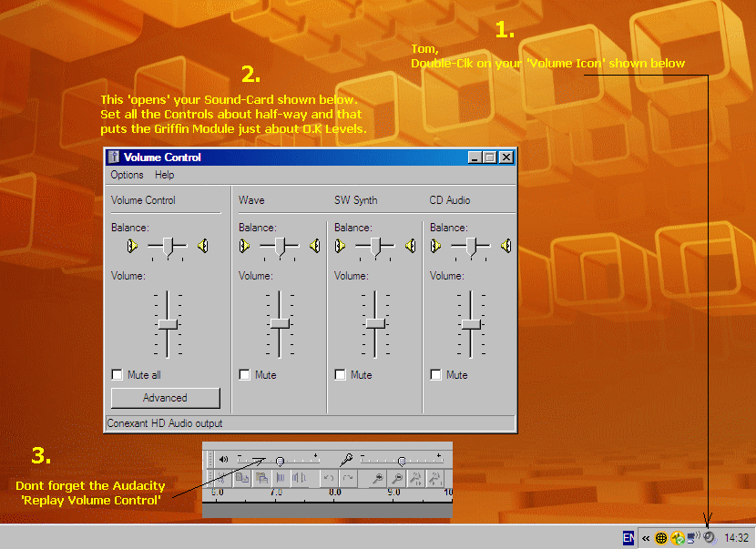This screenshot has height=549, width=756.
Task: Enable the Mute all checkbox
Action: pos(117,374)
